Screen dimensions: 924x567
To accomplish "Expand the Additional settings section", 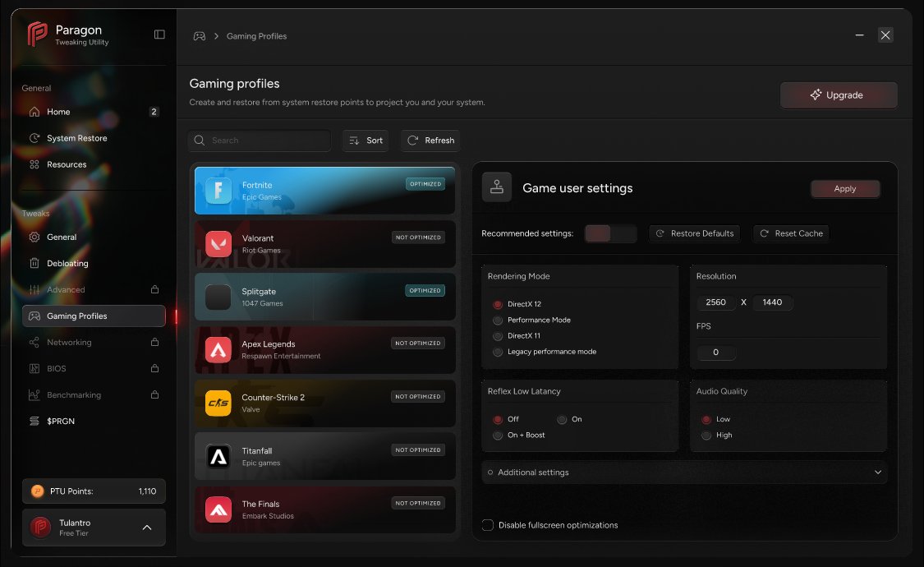I will click(684, 472).
